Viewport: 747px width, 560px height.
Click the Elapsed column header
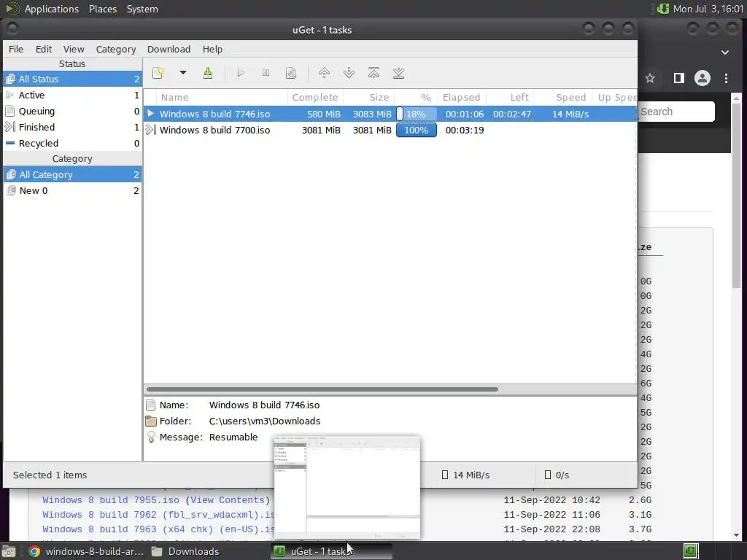[x=461, y=97]
